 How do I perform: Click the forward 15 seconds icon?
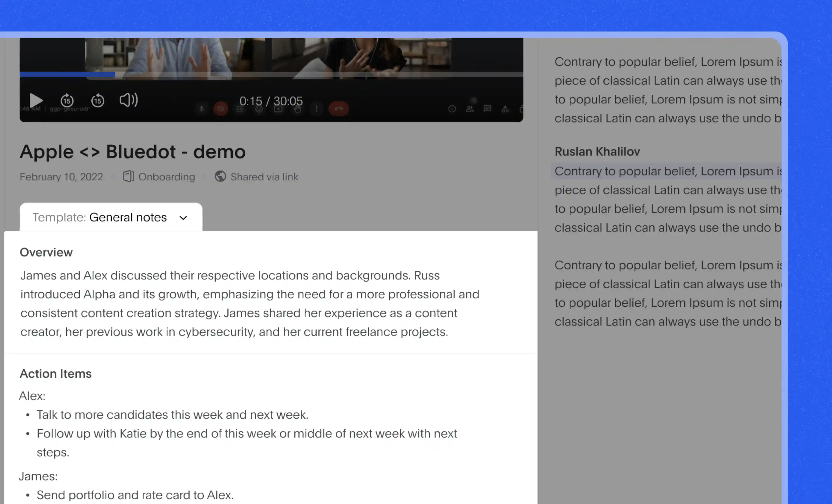[67, 100]
